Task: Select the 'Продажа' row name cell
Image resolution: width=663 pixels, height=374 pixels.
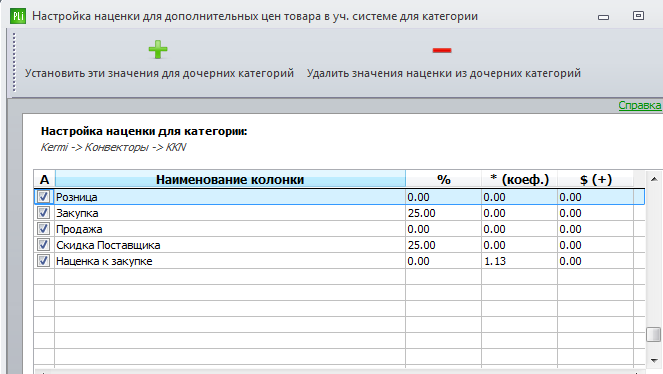Action: point(230,229)
